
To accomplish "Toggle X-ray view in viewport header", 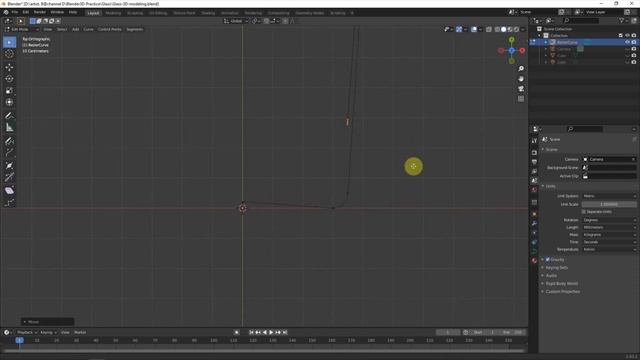I will (x=489, y=29).
